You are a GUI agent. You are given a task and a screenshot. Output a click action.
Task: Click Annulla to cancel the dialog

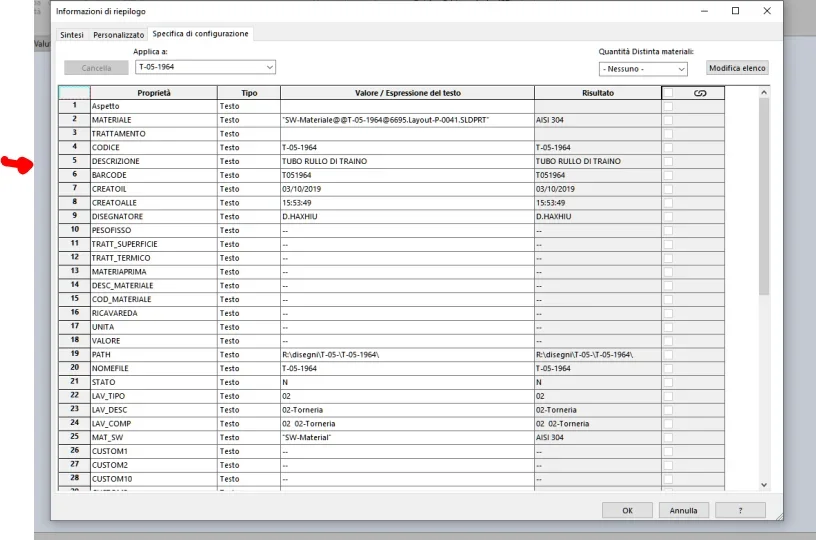(684, 510)
